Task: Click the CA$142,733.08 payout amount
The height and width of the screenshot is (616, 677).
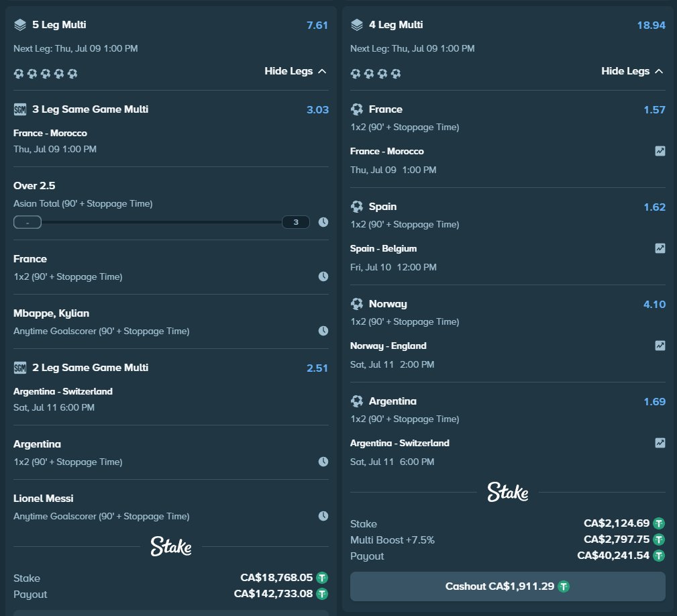Action: (x=273, y=594)
